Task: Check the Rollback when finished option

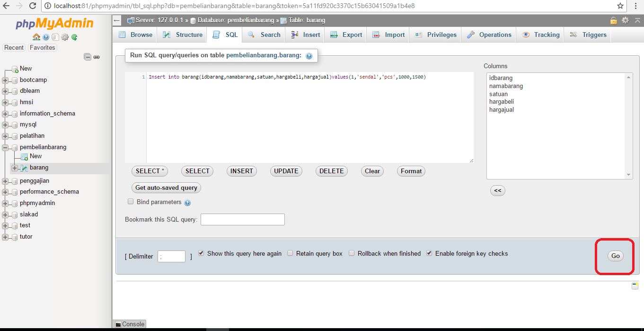Action: click(x=352, y=253)
